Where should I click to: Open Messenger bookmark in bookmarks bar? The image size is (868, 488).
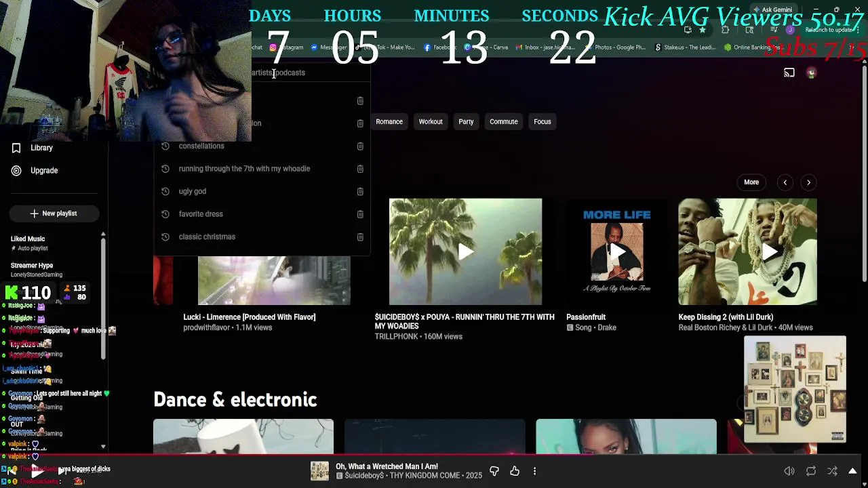tap(329, 47)
